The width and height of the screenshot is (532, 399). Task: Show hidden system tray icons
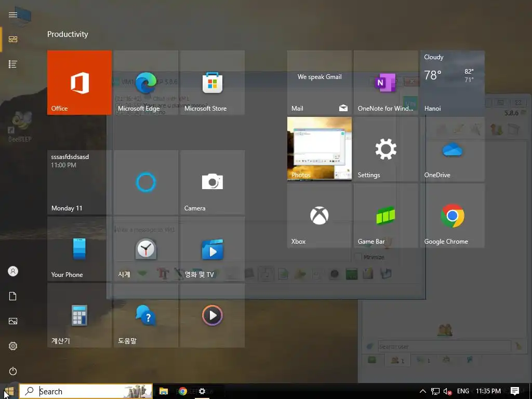click(x=423, y=391)
